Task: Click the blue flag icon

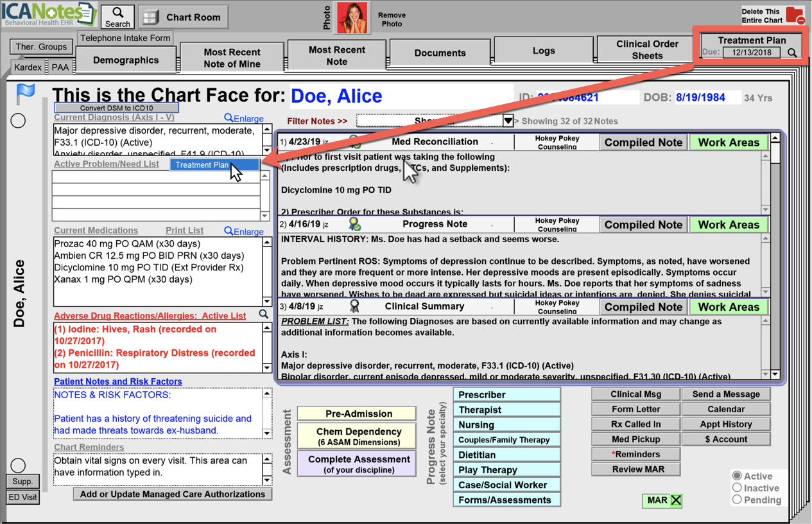Action: click(x=26, y=94)
